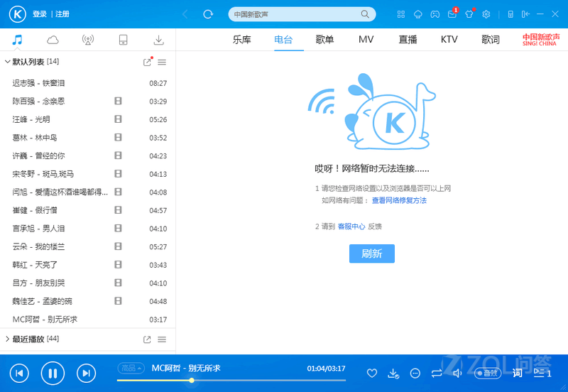568x392 pixels.
Task: Click the magnifier search icon
Action: [365, 14]
